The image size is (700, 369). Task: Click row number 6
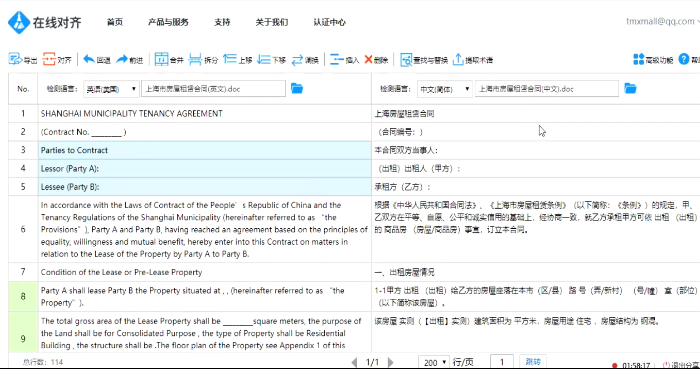tap(23, 229)
